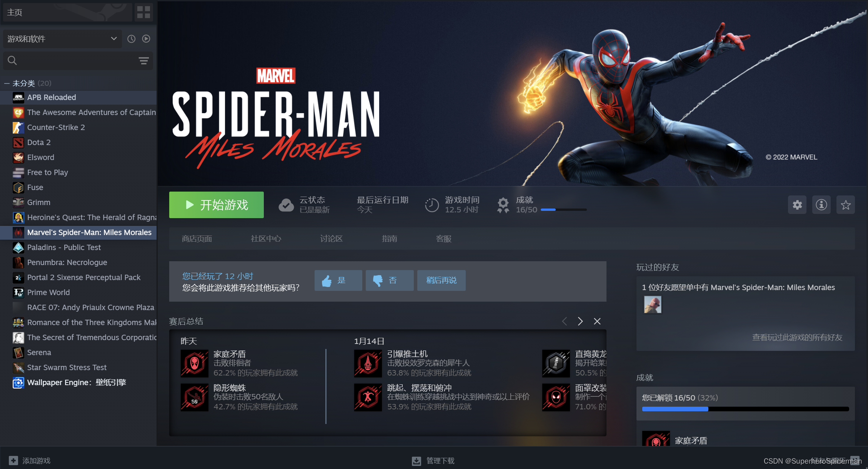The image size is (868, 469).
Task: Click the 16/50 achievements progress bar
Action: 563,210
